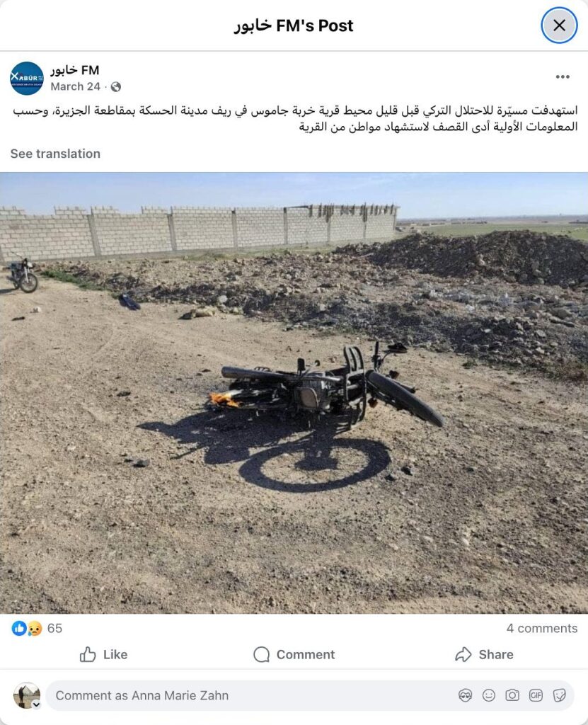Open the 4 comments link
This screenshot has height=725, width=588.
(x=542, y=629)
